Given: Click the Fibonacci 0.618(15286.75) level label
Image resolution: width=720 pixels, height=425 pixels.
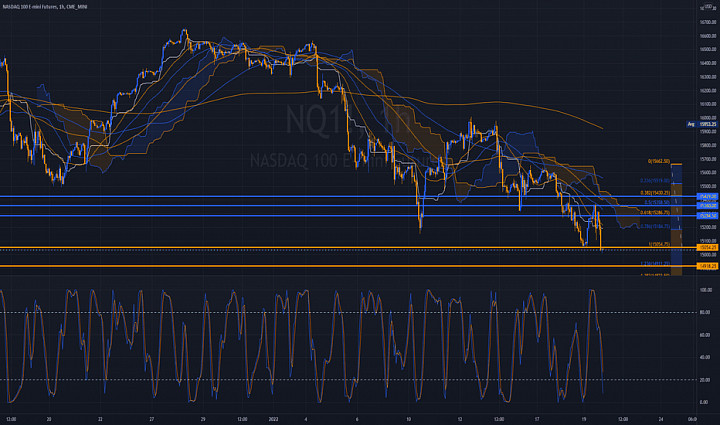Looking at the screenshot, I should tap(655, 213).
